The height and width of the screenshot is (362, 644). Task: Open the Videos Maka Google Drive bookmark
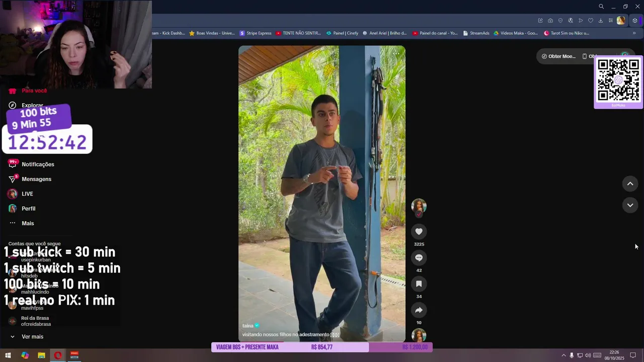click(516, 33)
